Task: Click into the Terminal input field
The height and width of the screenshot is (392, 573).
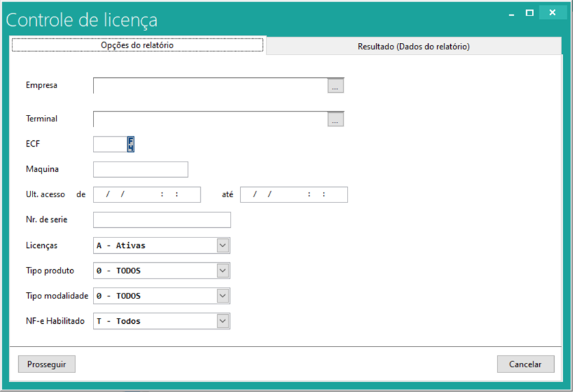Action: click(x=210, y=119)
